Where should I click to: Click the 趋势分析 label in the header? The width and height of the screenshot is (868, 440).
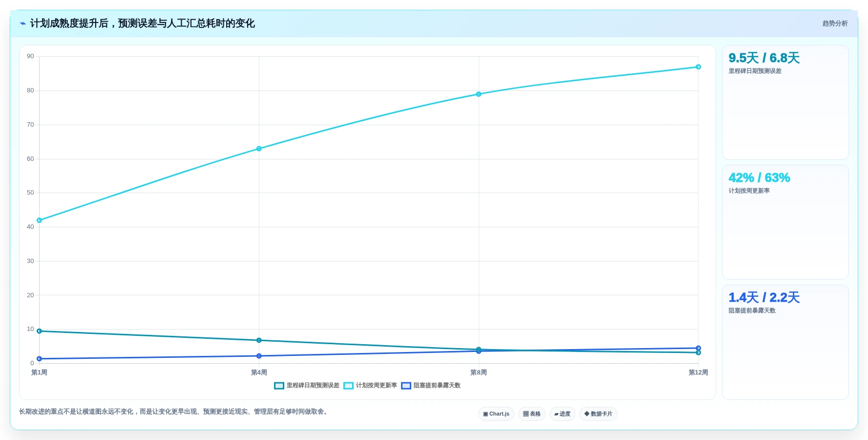(x=835, y=23)
